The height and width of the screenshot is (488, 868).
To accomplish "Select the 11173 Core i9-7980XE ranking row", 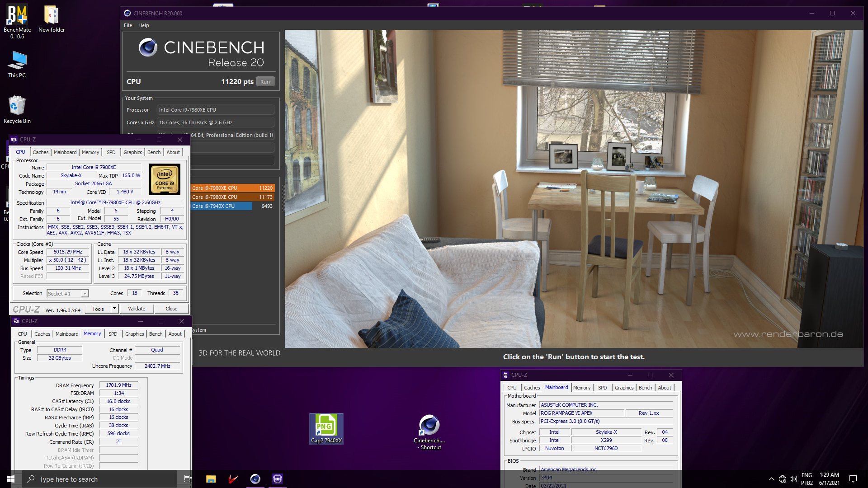I will (232, 197).
